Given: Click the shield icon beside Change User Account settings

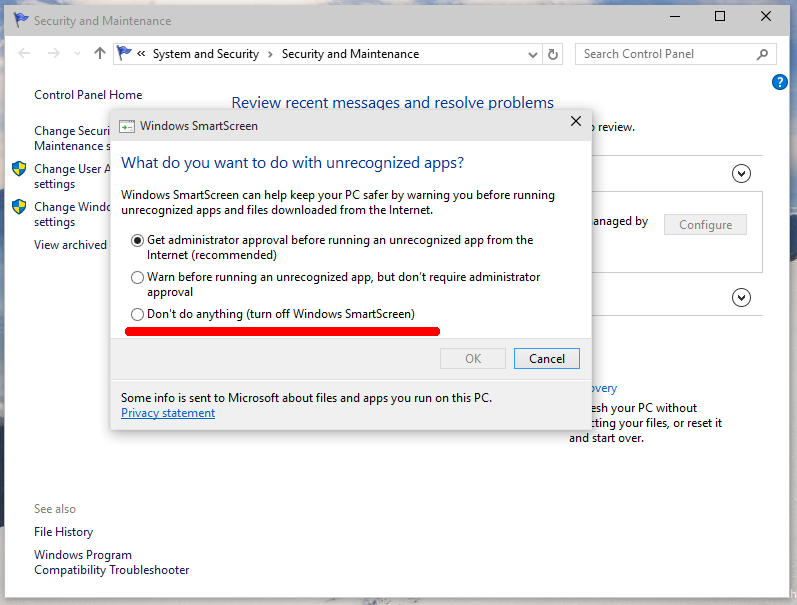Looking at the screenshot, I should (19, 169).
